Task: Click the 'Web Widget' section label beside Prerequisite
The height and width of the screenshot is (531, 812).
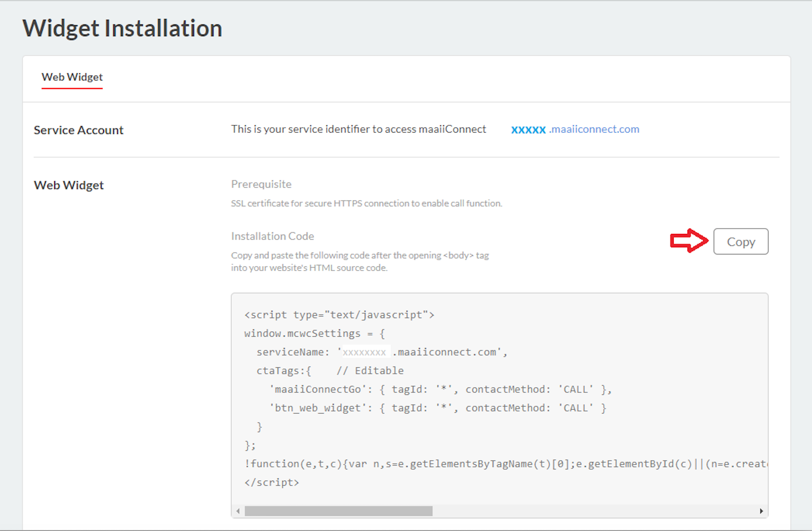Action: 69,185
